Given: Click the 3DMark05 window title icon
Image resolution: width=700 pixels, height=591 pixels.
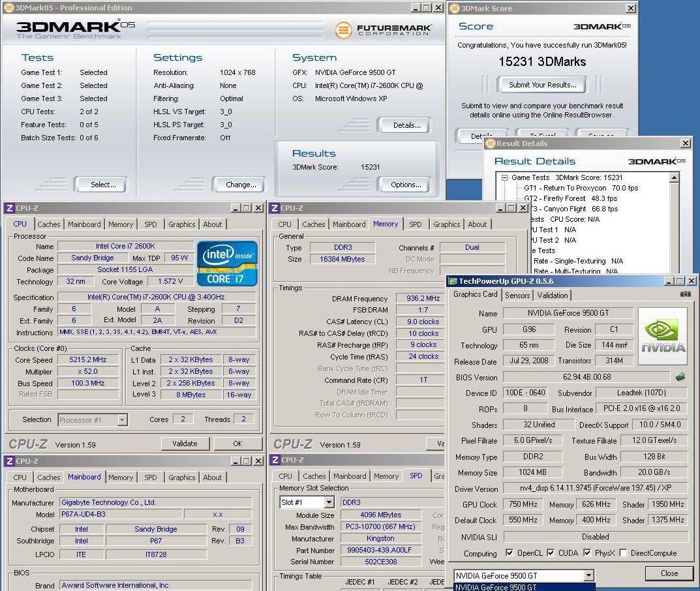Looking at the screenshot, I should tap(8, 8).
